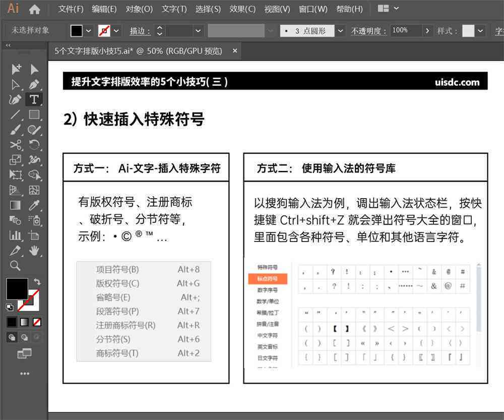504x420 pixels.
Task: Select the Scissors tool
Action: 15,145
